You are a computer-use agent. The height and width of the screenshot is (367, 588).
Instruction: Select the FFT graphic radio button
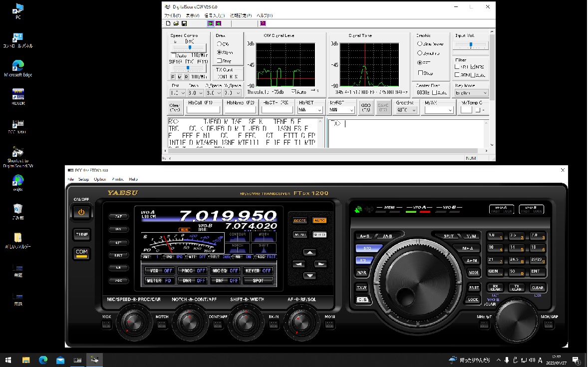424,63
